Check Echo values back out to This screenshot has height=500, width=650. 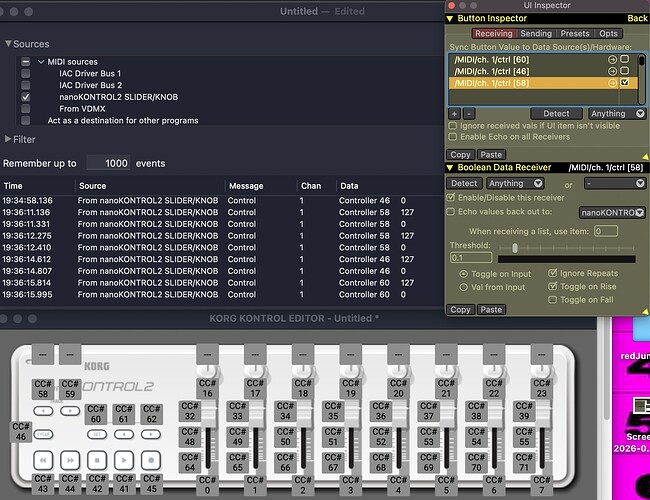tap(451, 212)
